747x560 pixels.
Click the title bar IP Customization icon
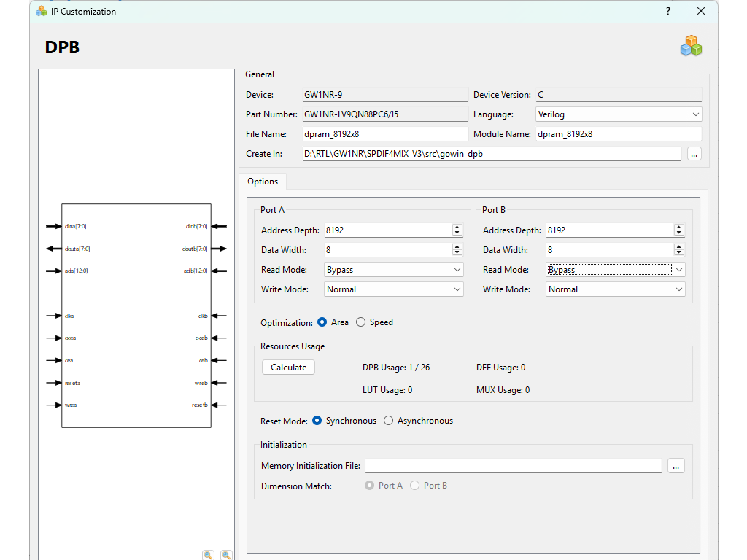coord(42,11)
